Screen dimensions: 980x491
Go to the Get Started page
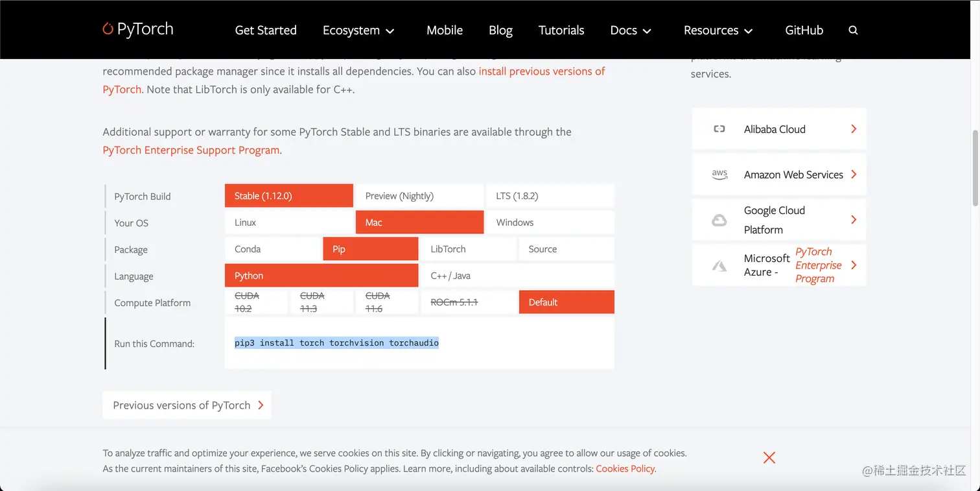pyautogui.click(x=266, y=30)
